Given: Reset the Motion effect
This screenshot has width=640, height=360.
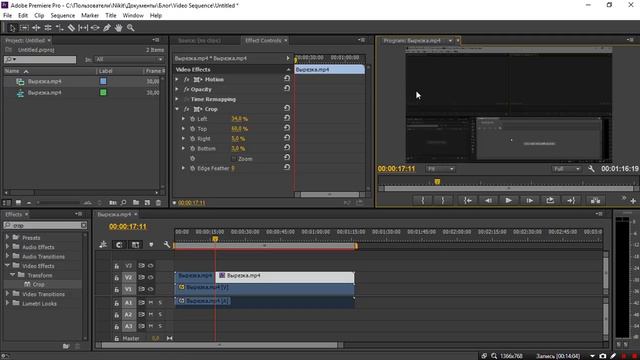Looking at the screenshot, I should (x=287, y=79).
